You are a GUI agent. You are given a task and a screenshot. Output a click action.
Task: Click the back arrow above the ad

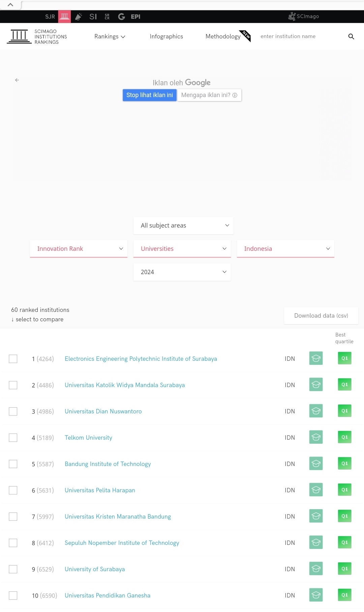[x=17, y=80]
